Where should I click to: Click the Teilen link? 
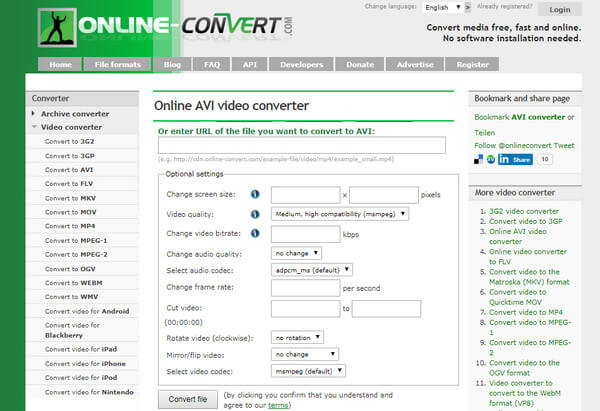click(x=484, y=133)
